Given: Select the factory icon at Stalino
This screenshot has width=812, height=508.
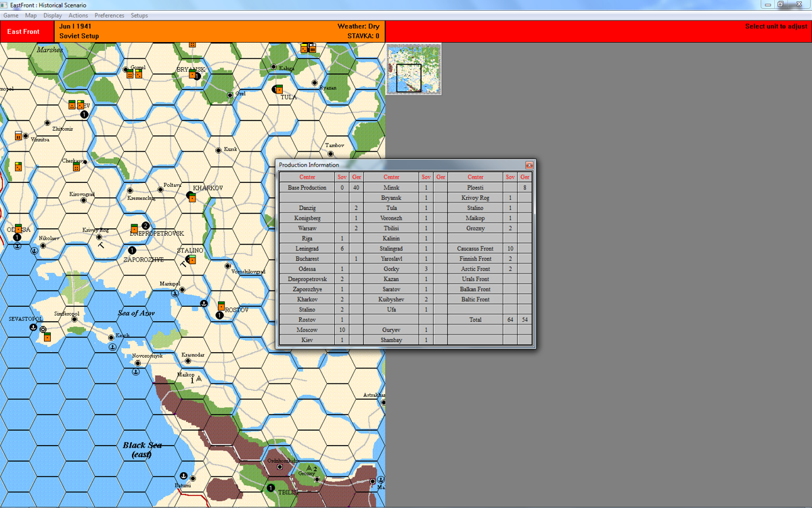Looking at the screenshot, I should point(192,260).
